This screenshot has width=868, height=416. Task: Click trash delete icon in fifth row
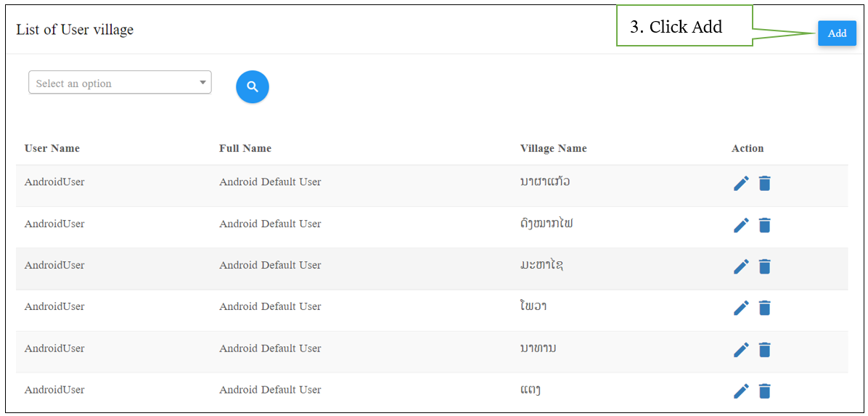tap(764, 350)
